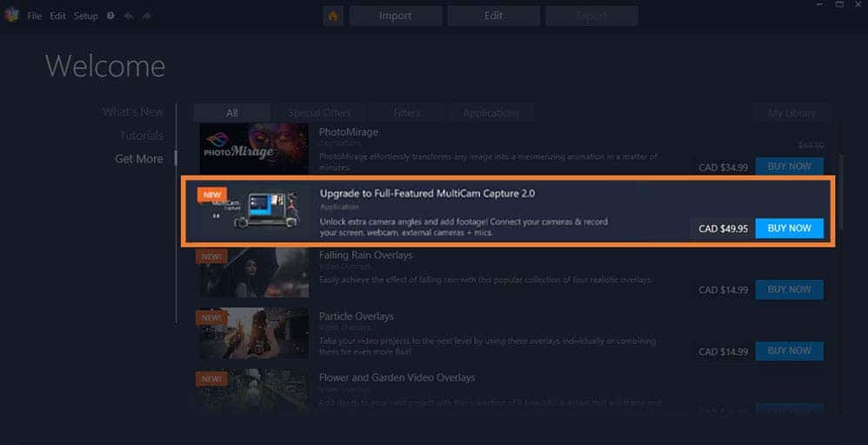Select Get More in sidebar
The image size is (868, 445).
[x=139, y=159]
